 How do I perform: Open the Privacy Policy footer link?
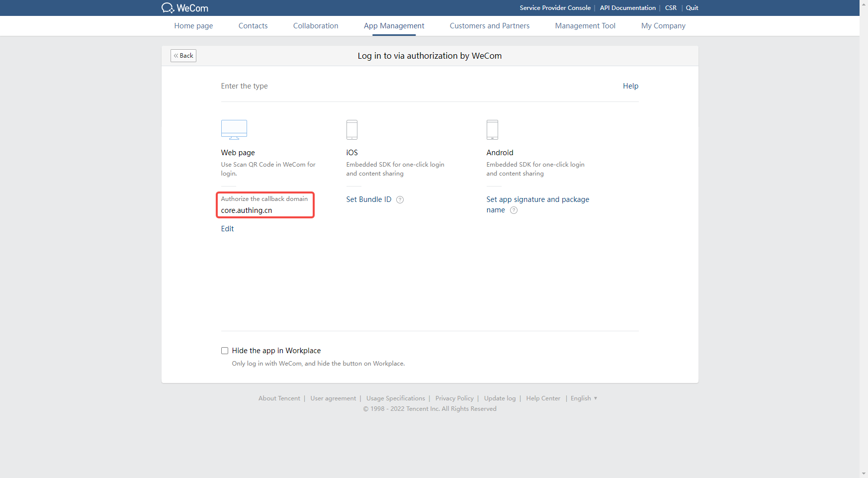click(454, 398)
